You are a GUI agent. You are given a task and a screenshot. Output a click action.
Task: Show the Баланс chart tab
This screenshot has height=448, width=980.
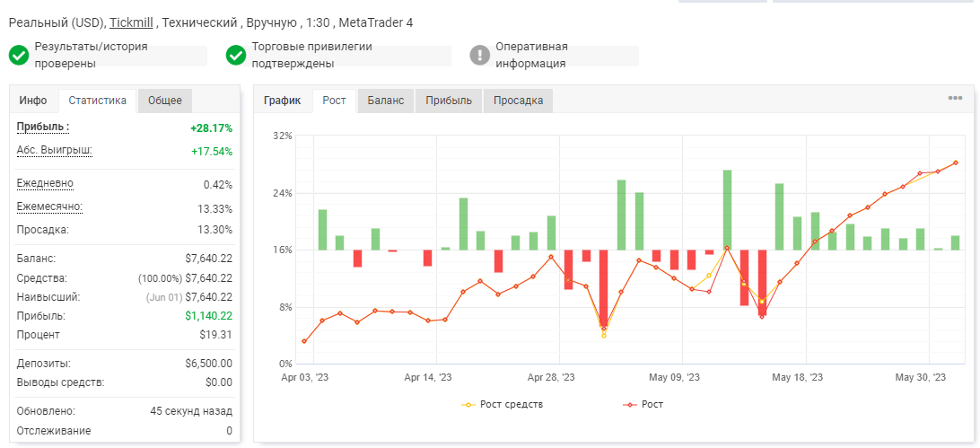click(x=386, y=101)
